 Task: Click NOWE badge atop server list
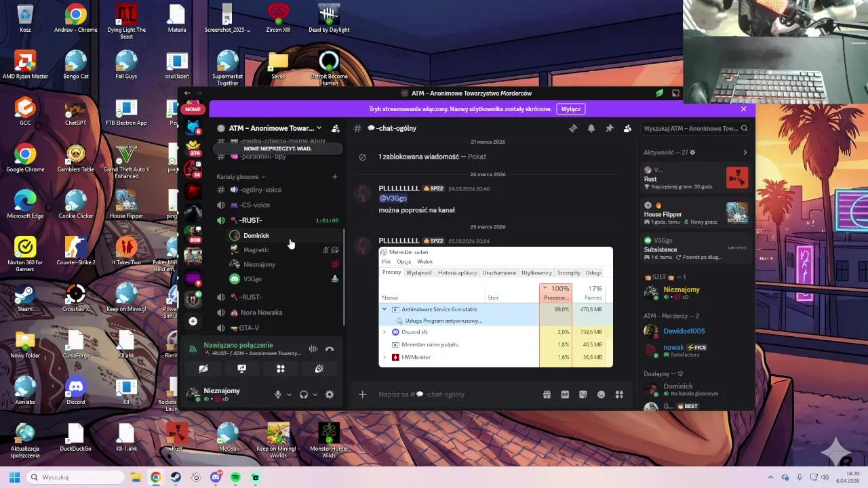coord(193,109)
